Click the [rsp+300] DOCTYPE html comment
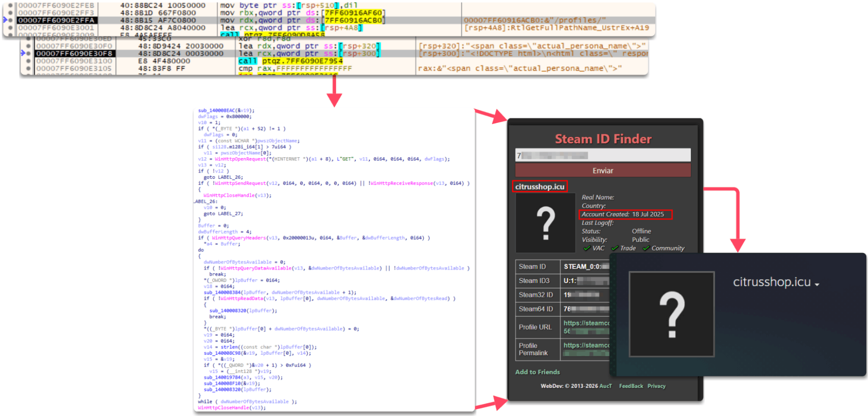The image size is (868, 416). pyautogui.click(x=533, y=53)
